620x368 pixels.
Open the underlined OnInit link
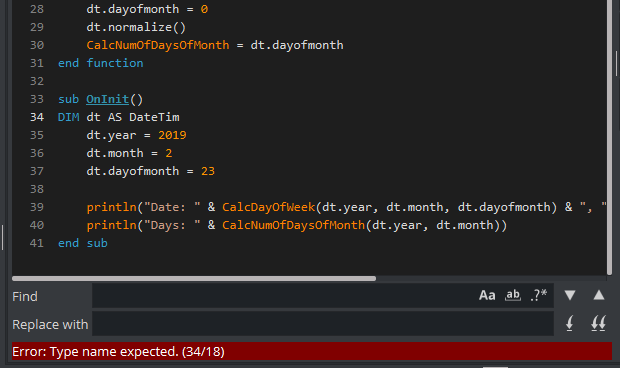pyautogui.click(x=108, y=99)
